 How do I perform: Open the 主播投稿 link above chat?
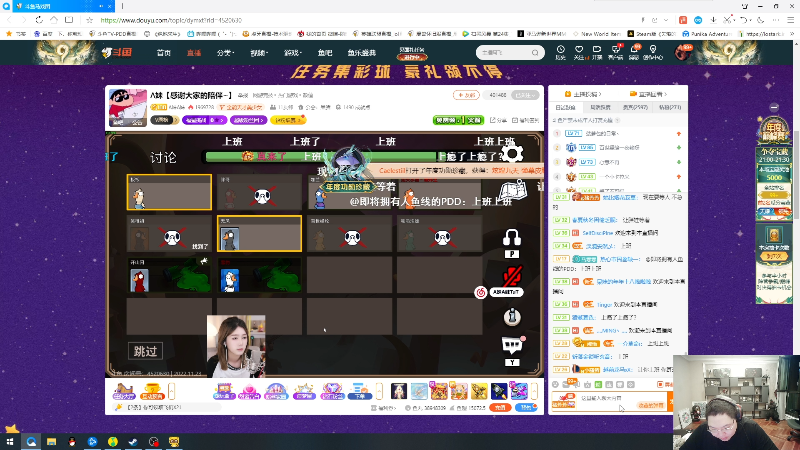point(583,94)
